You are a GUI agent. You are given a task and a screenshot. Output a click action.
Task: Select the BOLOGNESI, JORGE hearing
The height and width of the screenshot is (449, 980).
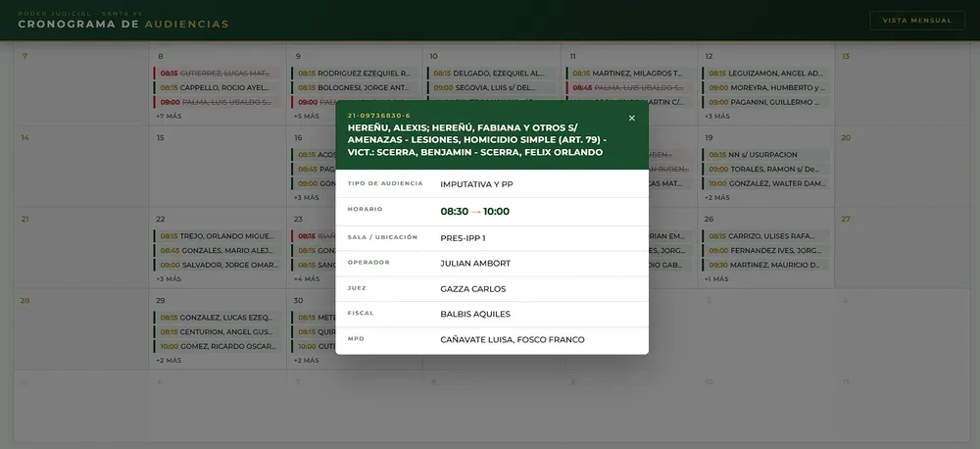(354, 87)
